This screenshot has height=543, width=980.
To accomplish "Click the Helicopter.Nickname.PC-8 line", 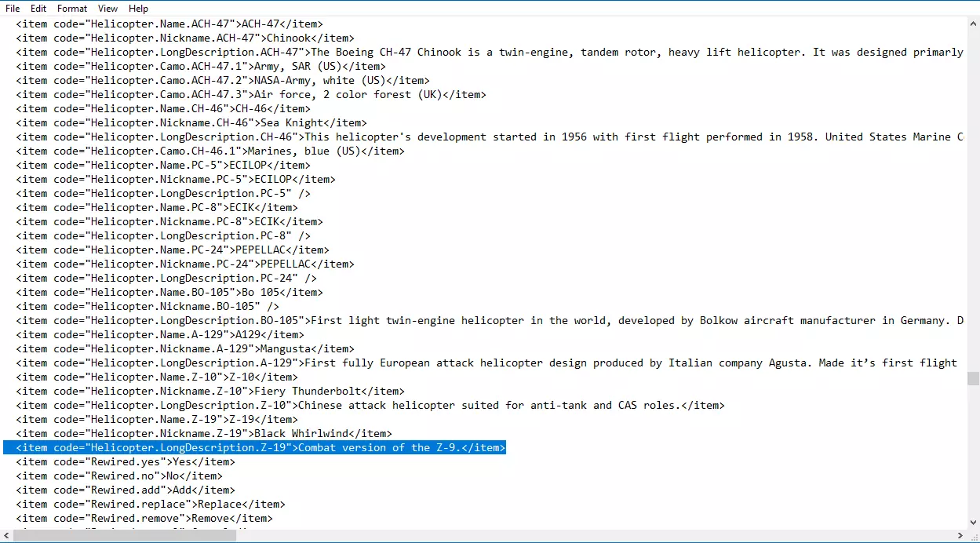I will (169, 222).
